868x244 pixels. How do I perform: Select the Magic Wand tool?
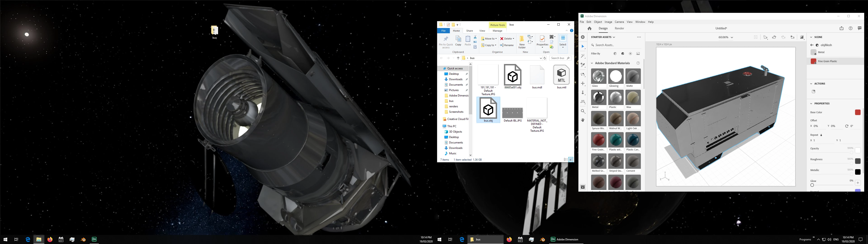click(x=583, y=56)
